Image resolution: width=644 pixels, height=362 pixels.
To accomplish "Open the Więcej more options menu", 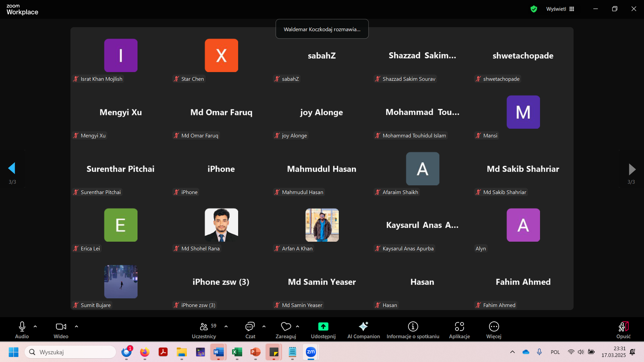I will (x=493, y=330).
